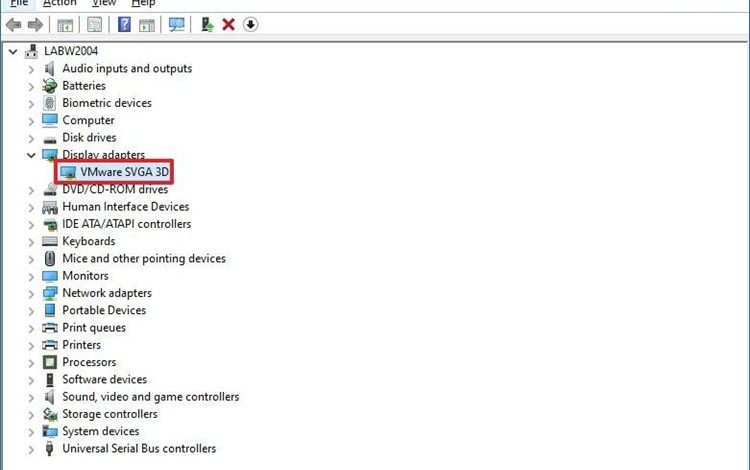Click the Scan for hardware changes icon
Image resolution: width=750 pixels, height=470 pixels.
point(176,24)
